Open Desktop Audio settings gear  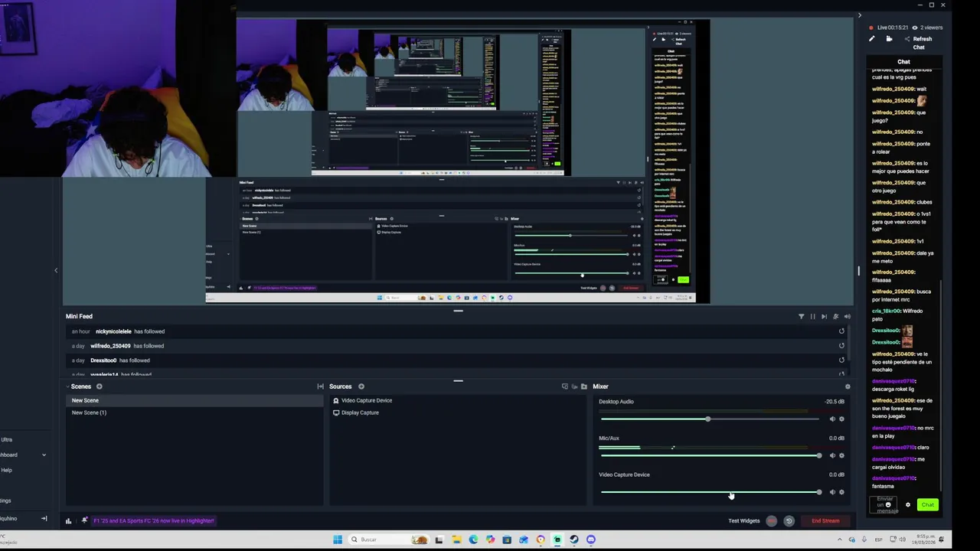coord(841,419)
